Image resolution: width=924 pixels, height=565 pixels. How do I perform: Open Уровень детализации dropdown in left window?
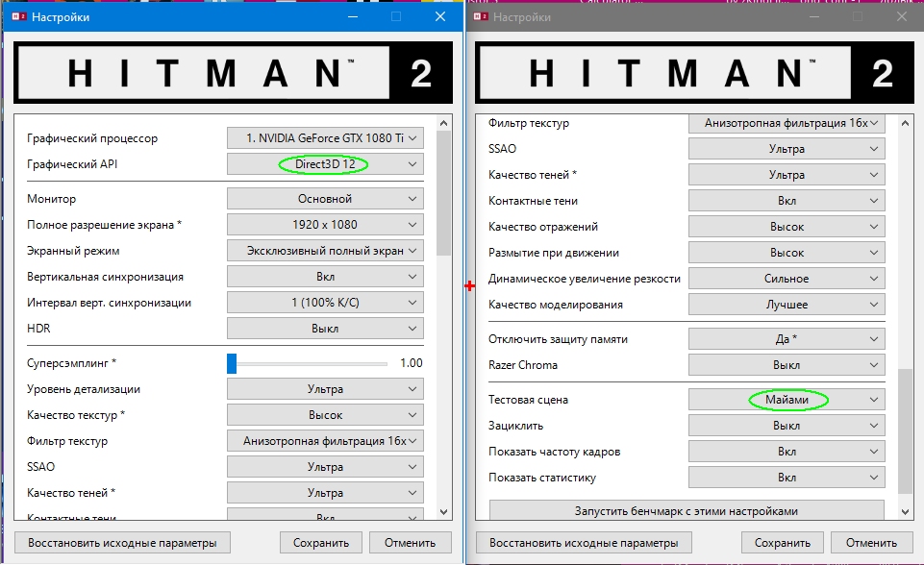tap(325, 389)
